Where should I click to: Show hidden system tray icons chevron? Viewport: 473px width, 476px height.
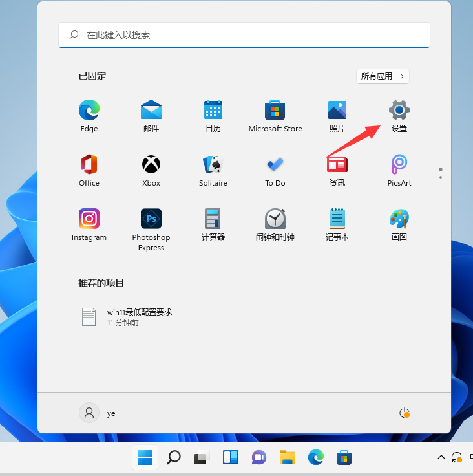point(441,458)
